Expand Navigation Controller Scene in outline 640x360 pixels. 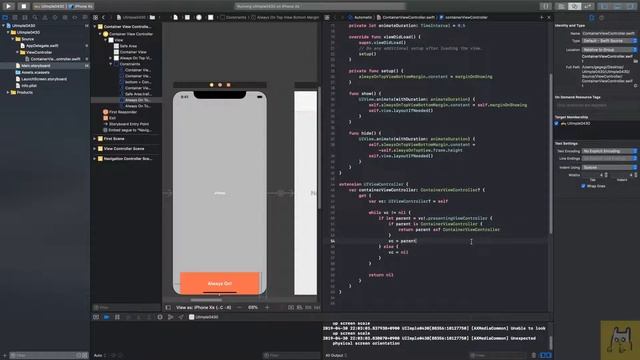point(95,159)
